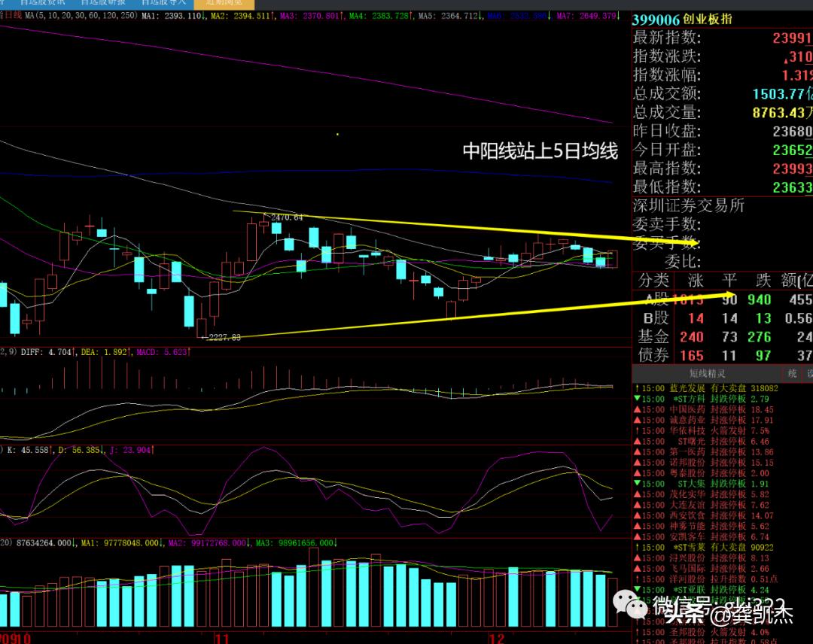This screenshot has height=644, width=813.
Task: Select the 基金 row in the category table
Action: point(653,337)
